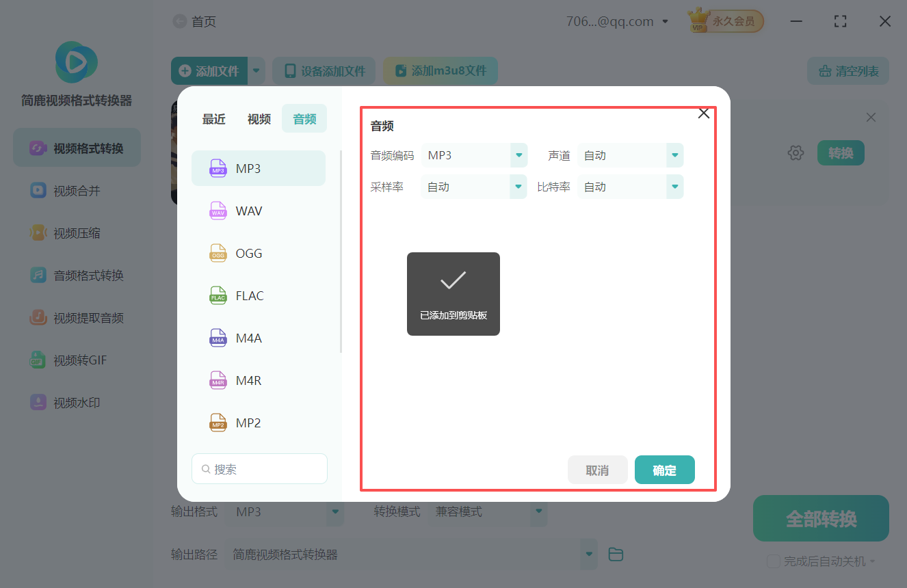Click 添加m3u8文件 in the toolbar

(x=440, y=70)
